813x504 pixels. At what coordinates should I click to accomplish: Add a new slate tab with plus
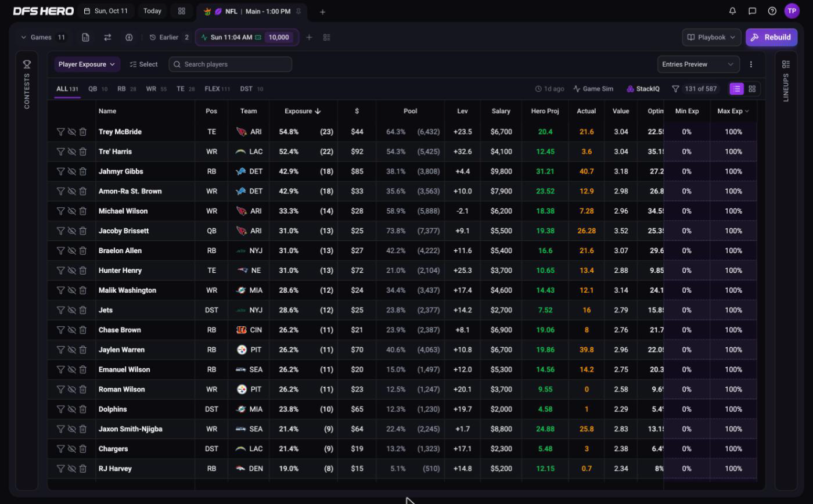click(322, 12)
